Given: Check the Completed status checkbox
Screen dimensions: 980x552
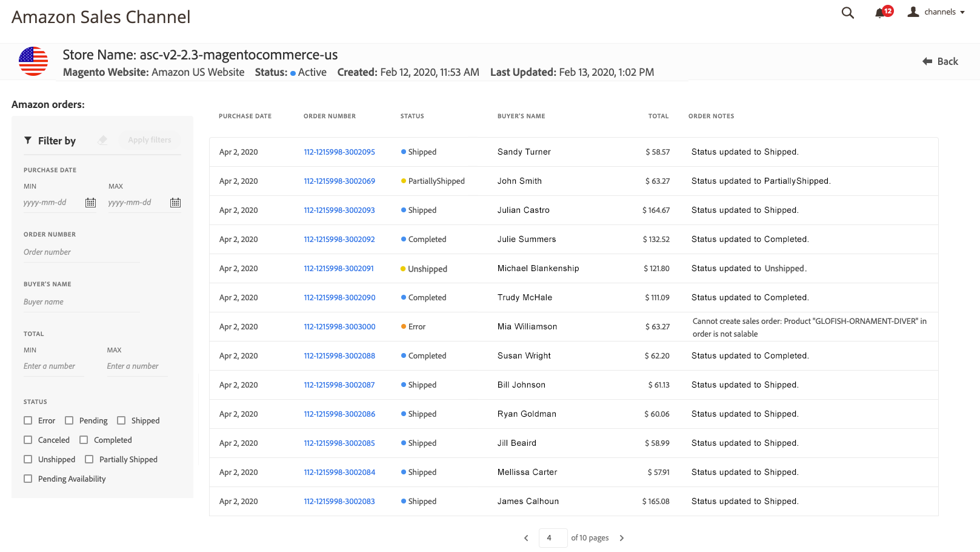Looking at the screenshot, I should [84, 440].
